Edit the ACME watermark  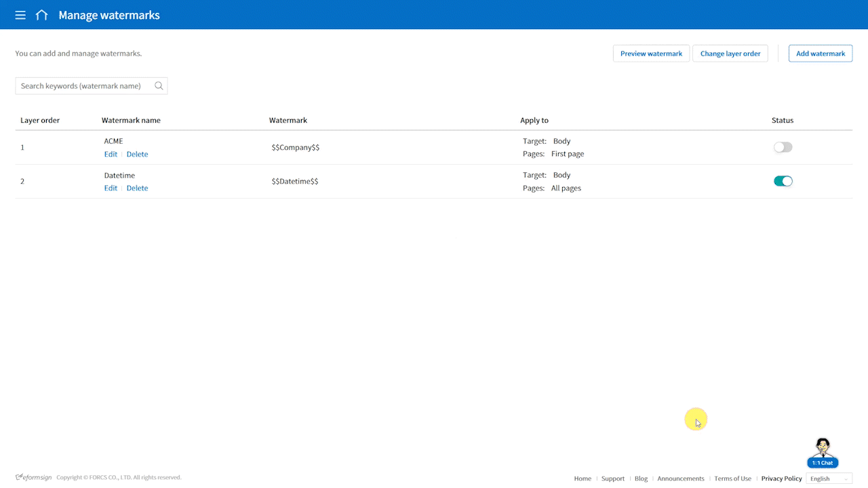tap(111, 155)
